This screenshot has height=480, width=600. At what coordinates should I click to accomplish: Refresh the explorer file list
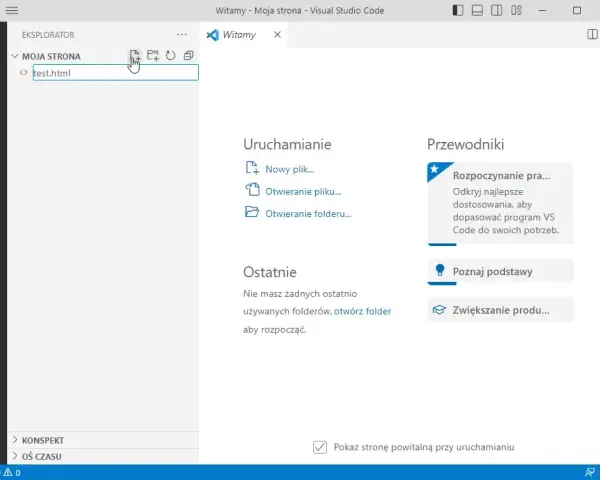(171, 56)
